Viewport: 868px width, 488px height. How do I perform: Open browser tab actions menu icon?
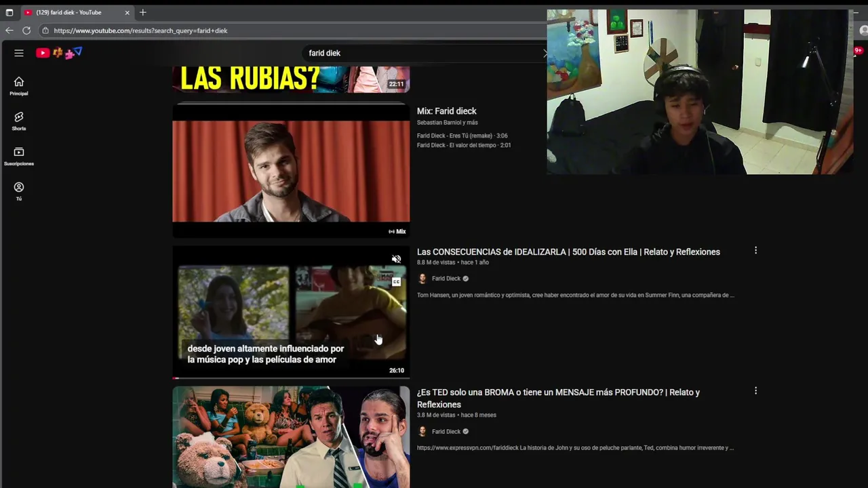[x=9, y=12]
